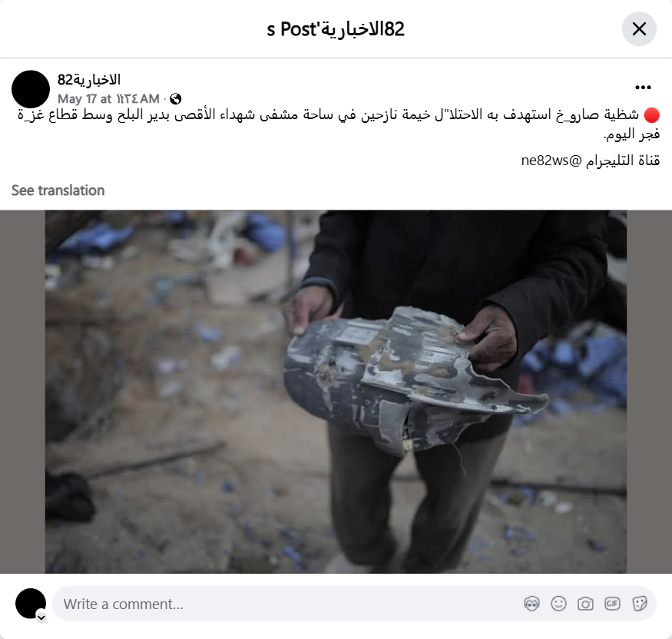Click See translation under the post
The image size is (672, 639).
pyautogui.click(x=58, y=190)
